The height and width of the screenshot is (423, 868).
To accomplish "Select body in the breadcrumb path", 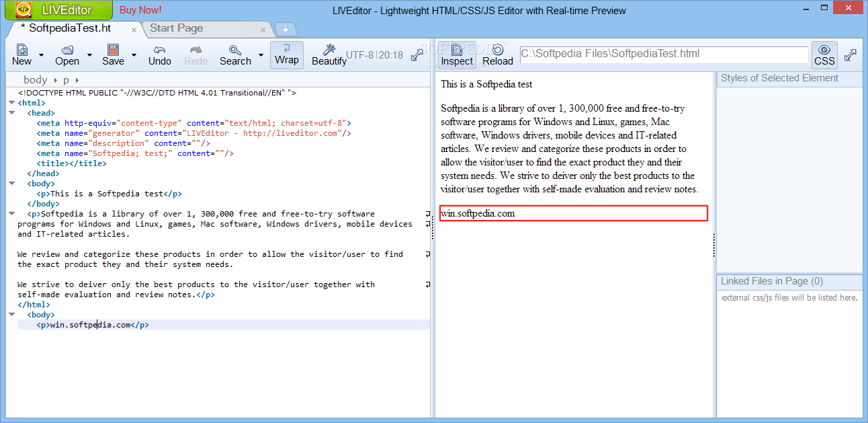I will click(x=36, y=80).
